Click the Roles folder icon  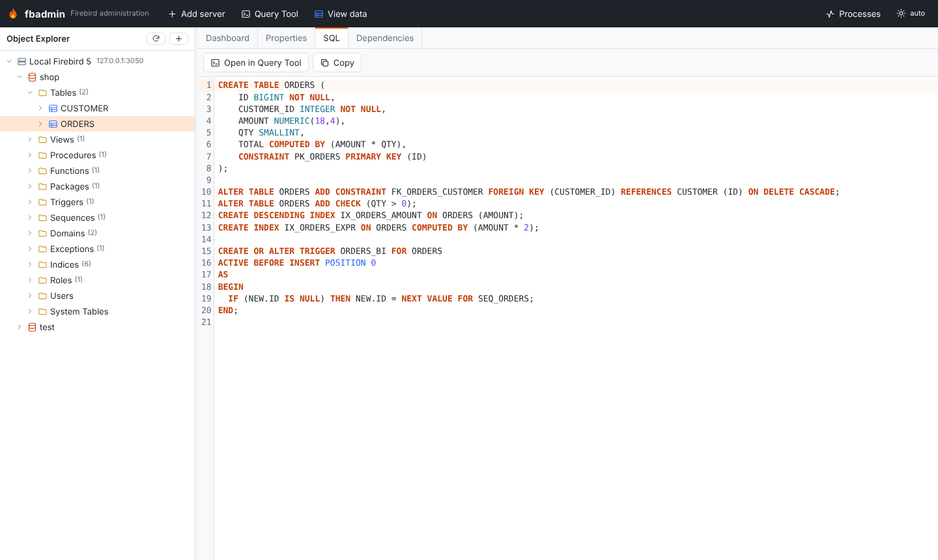pos(42,280)
